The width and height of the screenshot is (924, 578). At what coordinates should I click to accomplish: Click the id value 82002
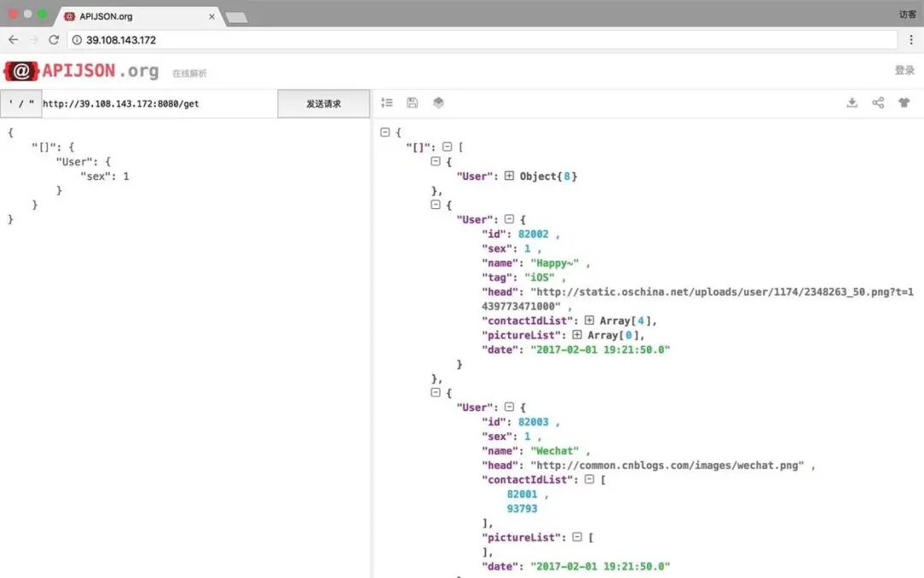pyautogui.click(x=533, y=234)
